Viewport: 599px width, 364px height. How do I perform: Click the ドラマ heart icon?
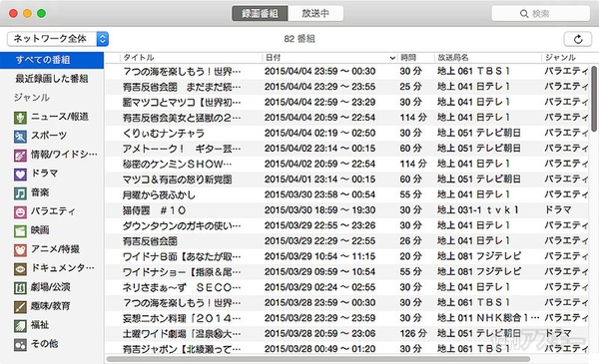(x=20, y=175)
